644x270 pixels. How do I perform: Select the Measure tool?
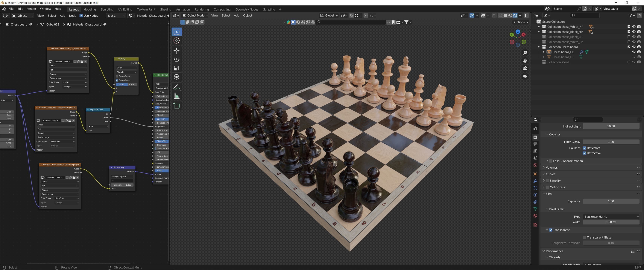click(x=177, y=96)
